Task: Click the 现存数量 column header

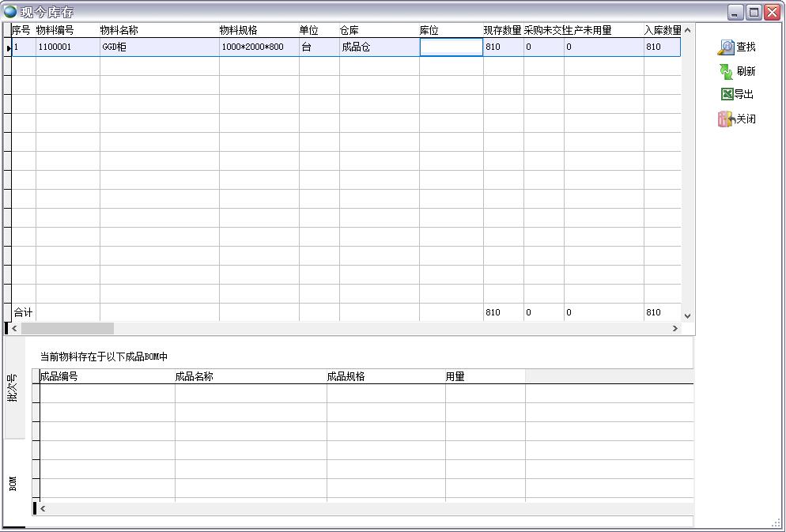Action: click(502, 30)
